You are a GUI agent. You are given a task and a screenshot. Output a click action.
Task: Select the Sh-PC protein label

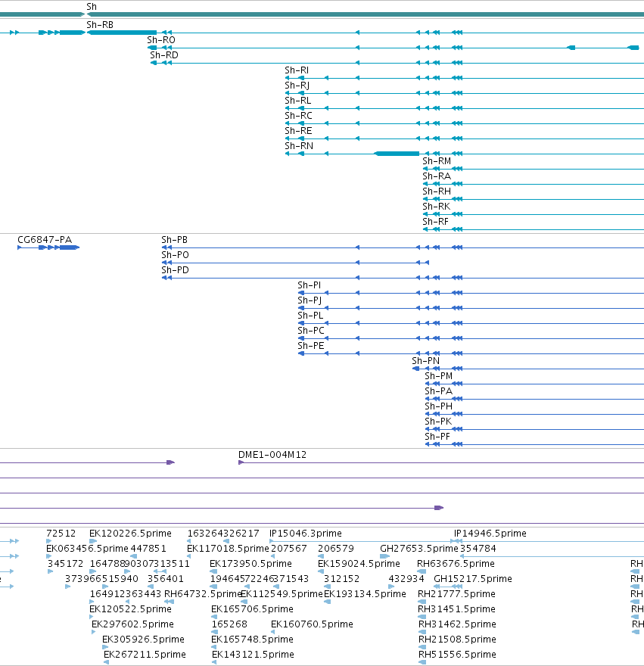[311, 331]
